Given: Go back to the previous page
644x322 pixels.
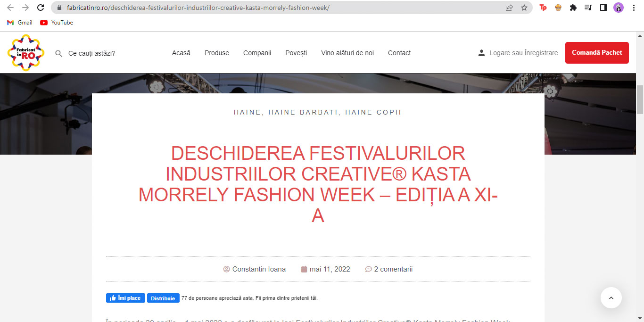Looking at the screenshot, I should [10, 8].
